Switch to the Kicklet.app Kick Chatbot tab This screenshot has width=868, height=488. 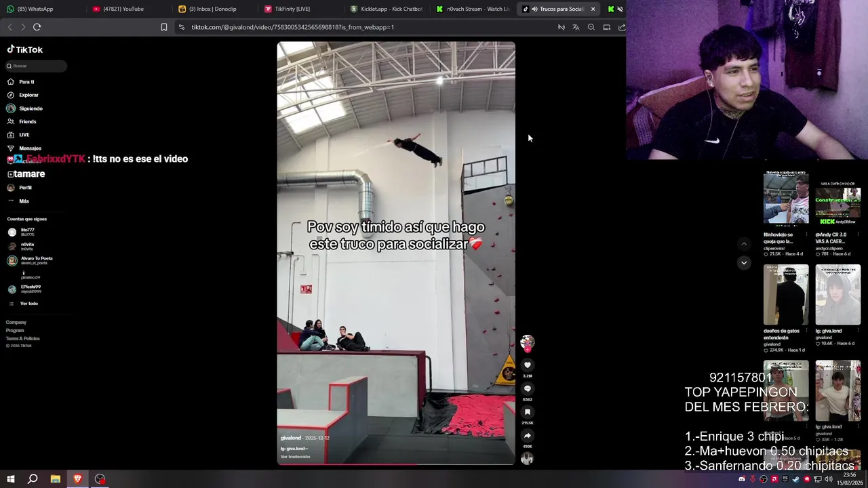(387, 9)
